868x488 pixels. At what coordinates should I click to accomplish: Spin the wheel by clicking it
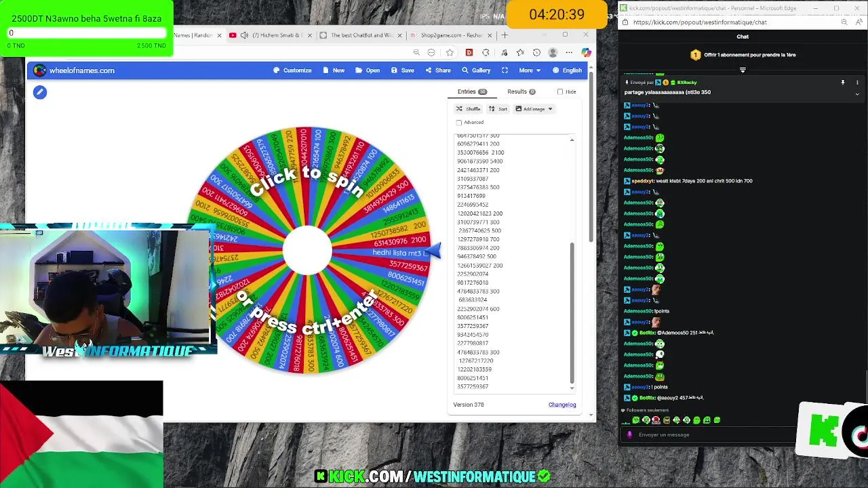[307, 251]
